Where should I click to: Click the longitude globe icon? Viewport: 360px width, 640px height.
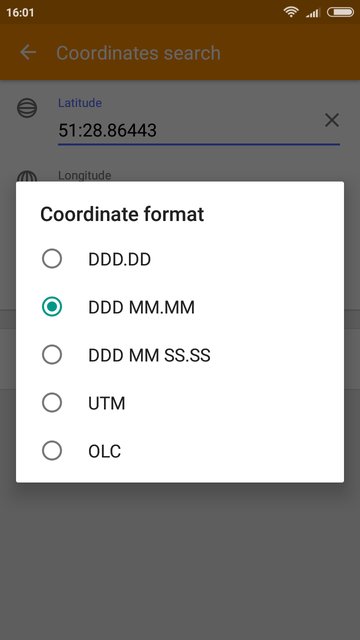(27, 176)
